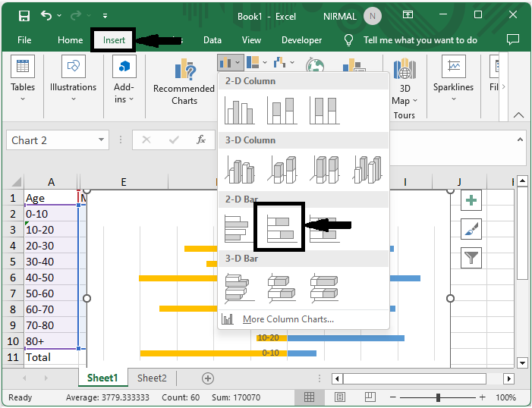
Task: Open the Insert ribbon tab
Action: (114, 40)
